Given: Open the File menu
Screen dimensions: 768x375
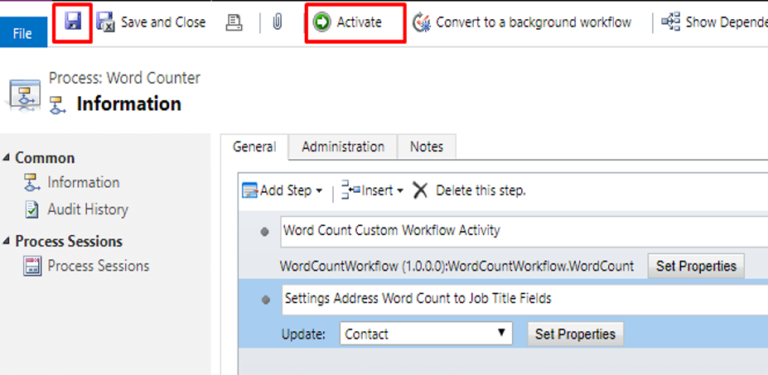Looking at the screenshot, I should (23, 33).
